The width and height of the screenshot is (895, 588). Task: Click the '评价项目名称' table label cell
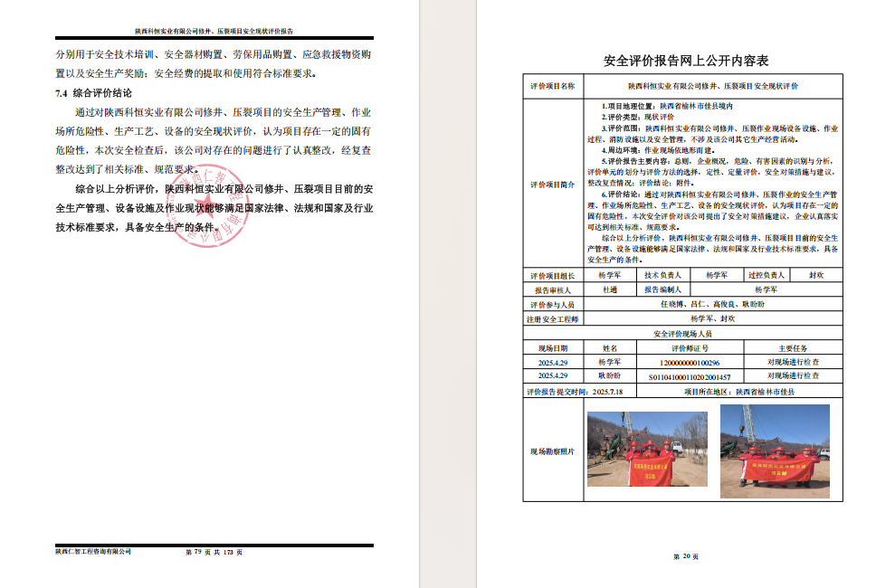coord(552,87)
